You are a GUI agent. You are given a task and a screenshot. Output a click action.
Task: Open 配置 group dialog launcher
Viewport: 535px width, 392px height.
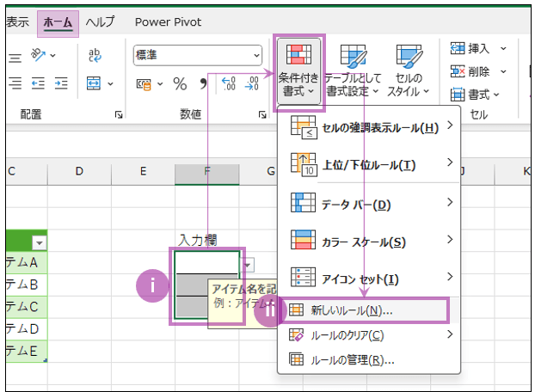click(x=118, y=114)
